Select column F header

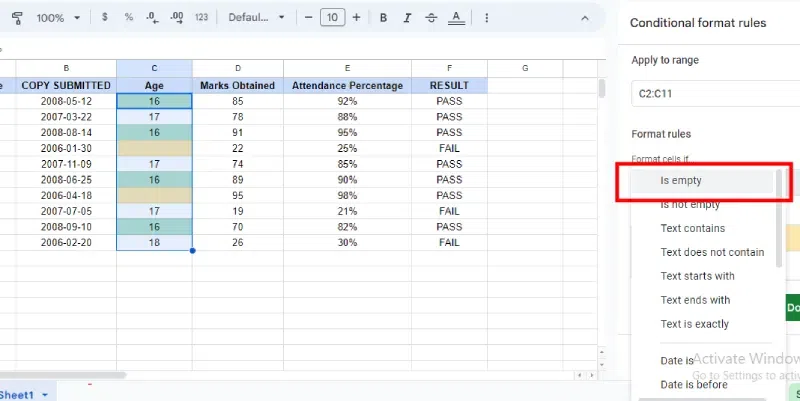pos(449,68)
